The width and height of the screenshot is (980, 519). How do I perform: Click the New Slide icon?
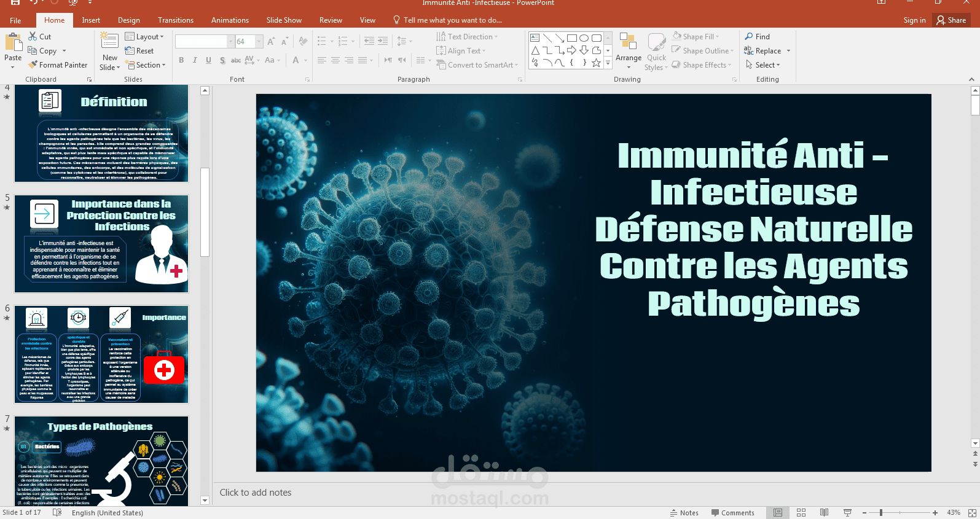(109, 41)
